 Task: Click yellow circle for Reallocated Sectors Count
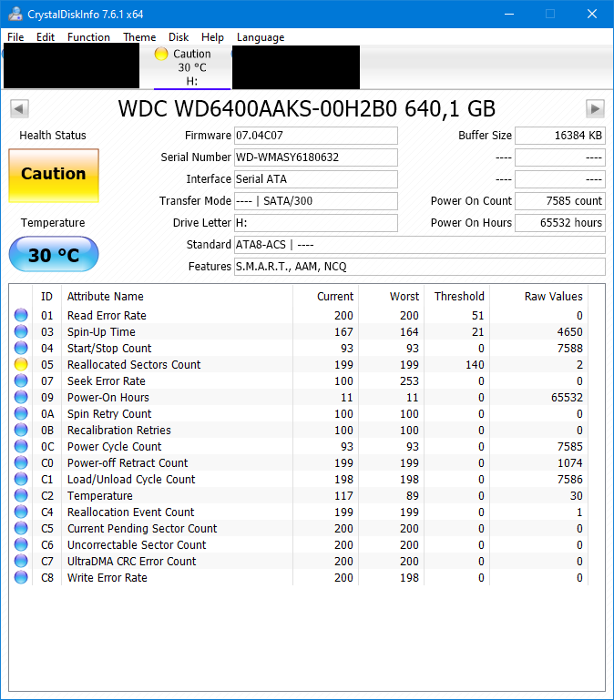point(21,364)
